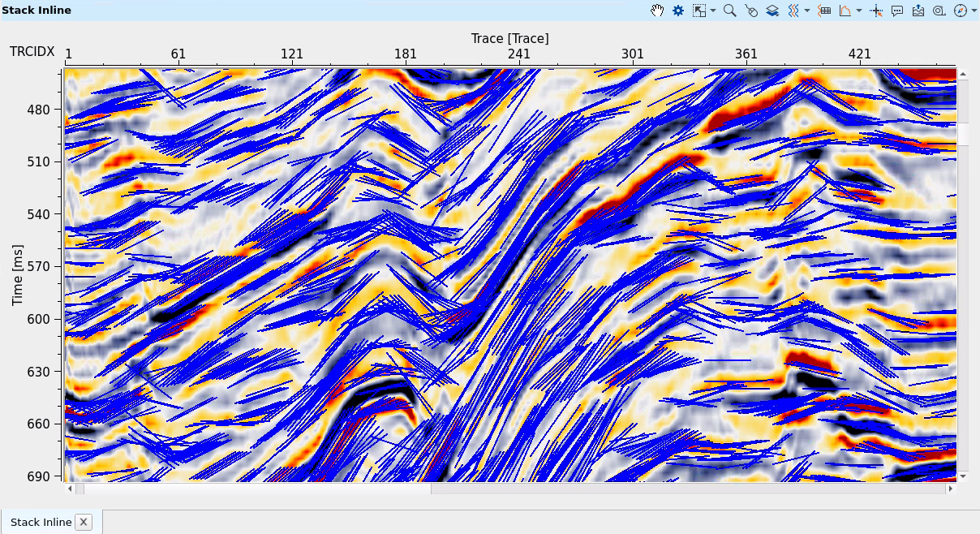980x534 pixels.
Task: Click the histogram display icon
Action: tap(845, 11)
